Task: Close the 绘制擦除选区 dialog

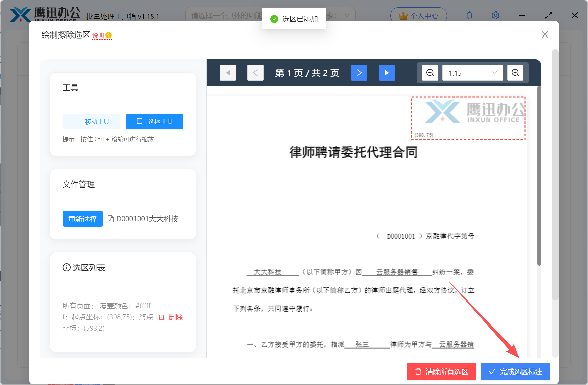Action: click(545, 34)
